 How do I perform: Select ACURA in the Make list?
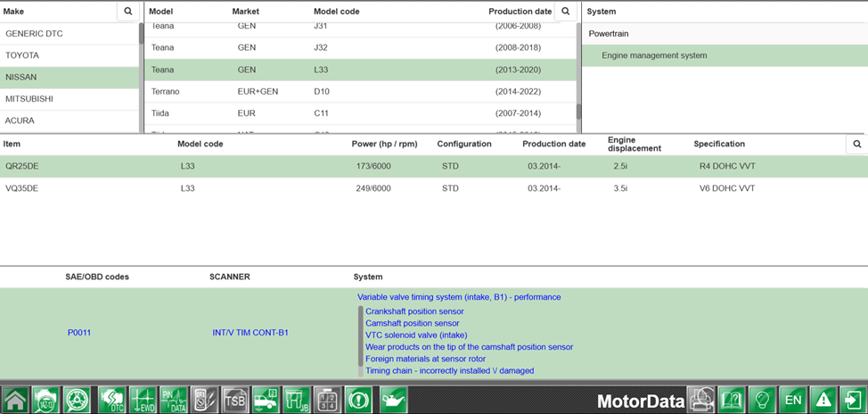pyautogui.click(x=70, y=120)
